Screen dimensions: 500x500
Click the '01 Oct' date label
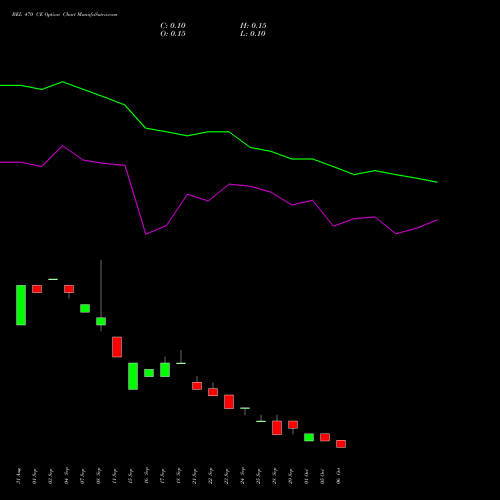(307, 476)
